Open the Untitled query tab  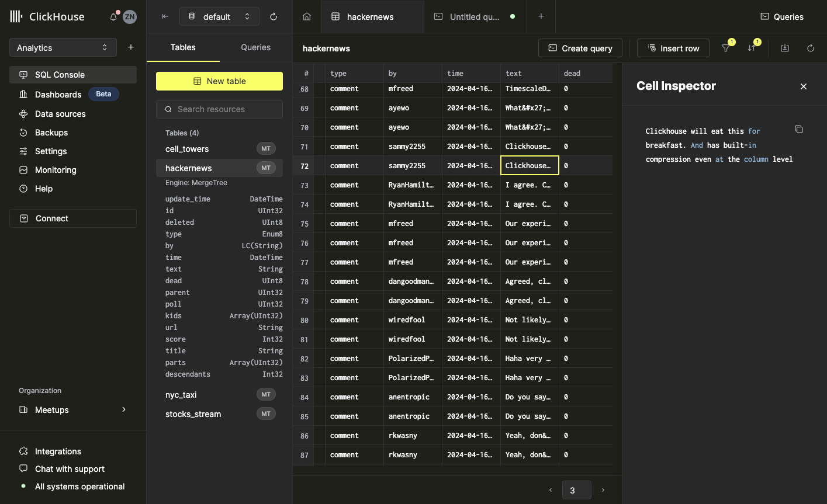[474, 17]
